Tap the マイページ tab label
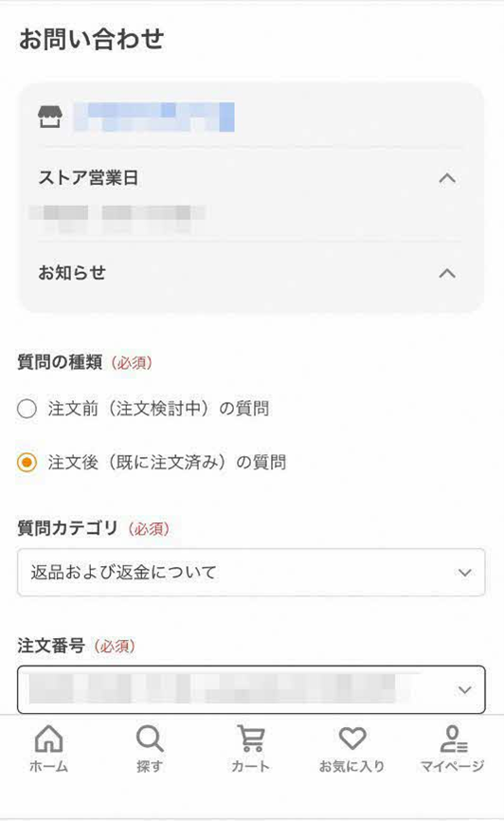Image resolution: width=504 pixels, height=821 pixels. [x=453, y=767]
